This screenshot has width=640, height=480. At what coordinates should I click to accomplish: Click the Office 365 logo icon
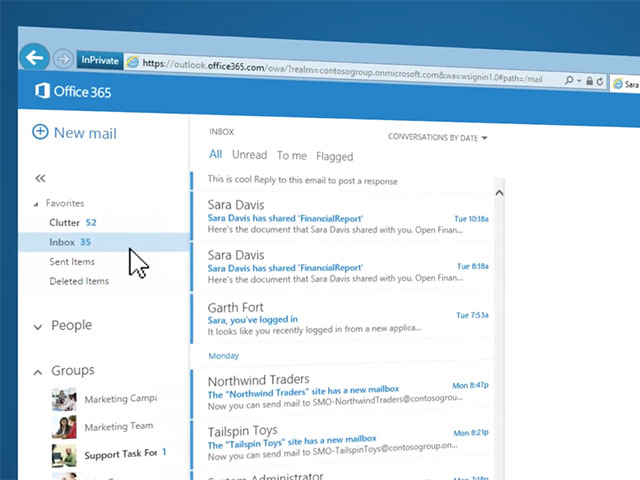(42, 90)
